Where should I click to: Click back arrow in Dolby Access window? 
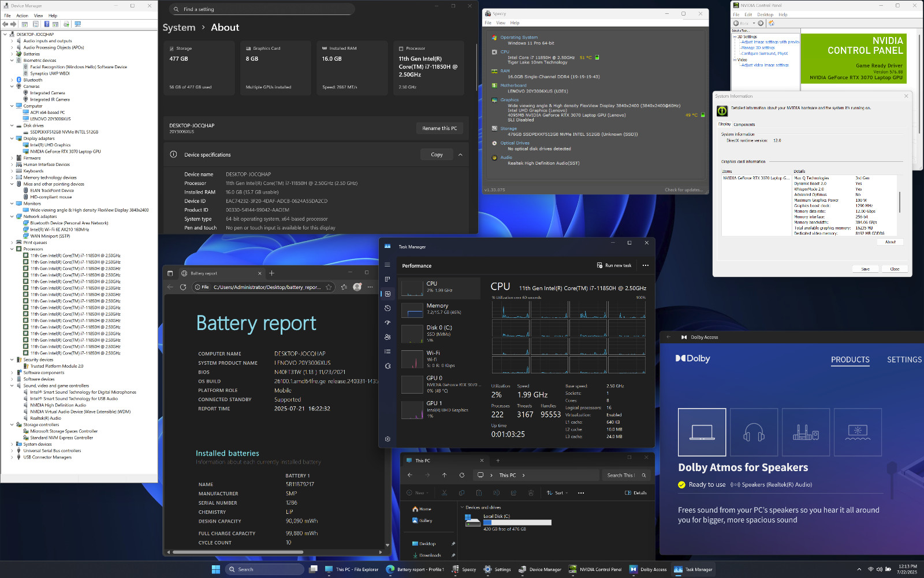(669, 337)
